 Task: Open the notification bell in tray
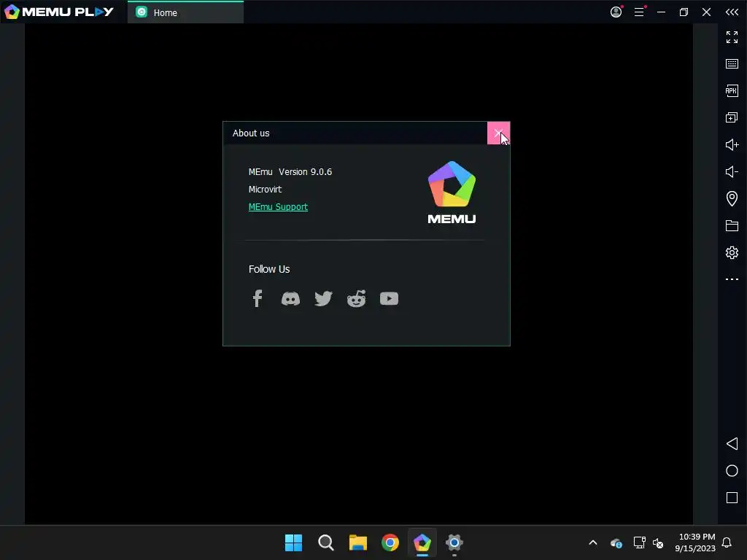[x=727, y=542]
